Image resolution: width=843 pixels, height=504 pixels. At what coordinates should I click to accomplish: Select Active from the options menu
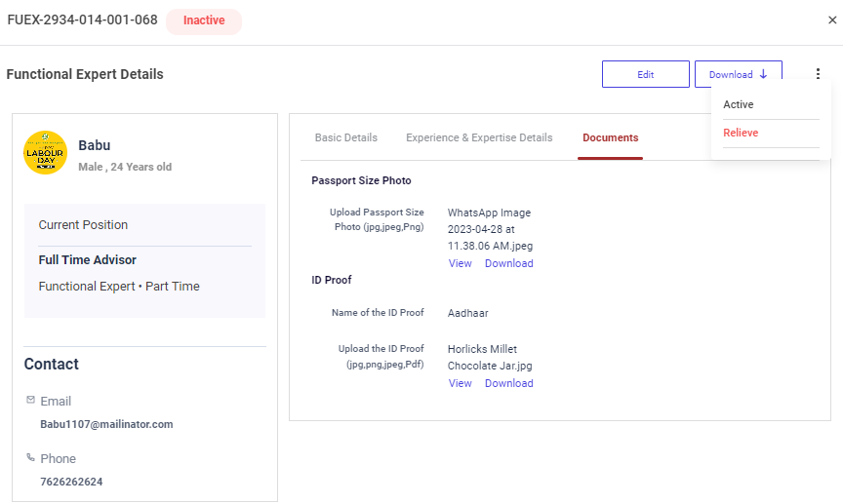coord(739,104)
